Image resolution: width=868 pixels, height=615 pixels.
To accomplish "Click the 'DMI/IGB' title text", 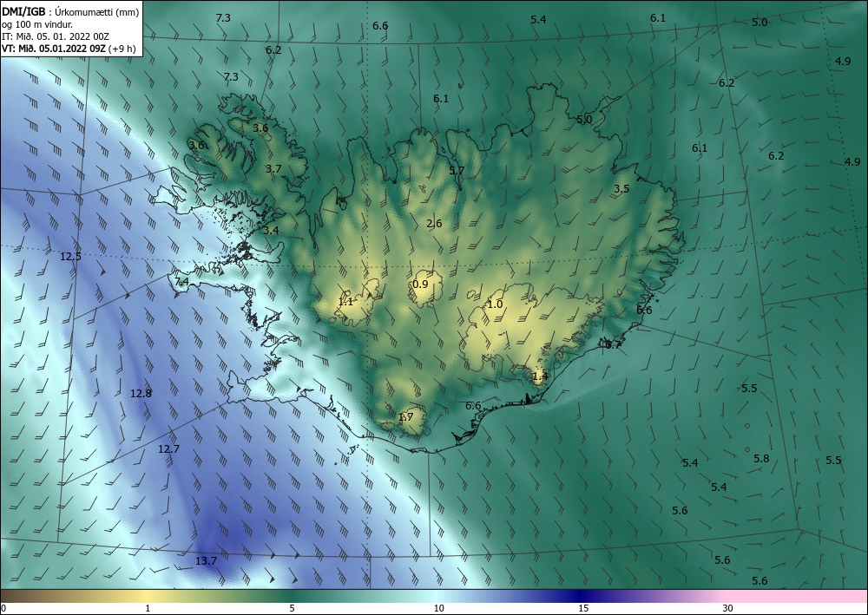I will tap(23, 11).
